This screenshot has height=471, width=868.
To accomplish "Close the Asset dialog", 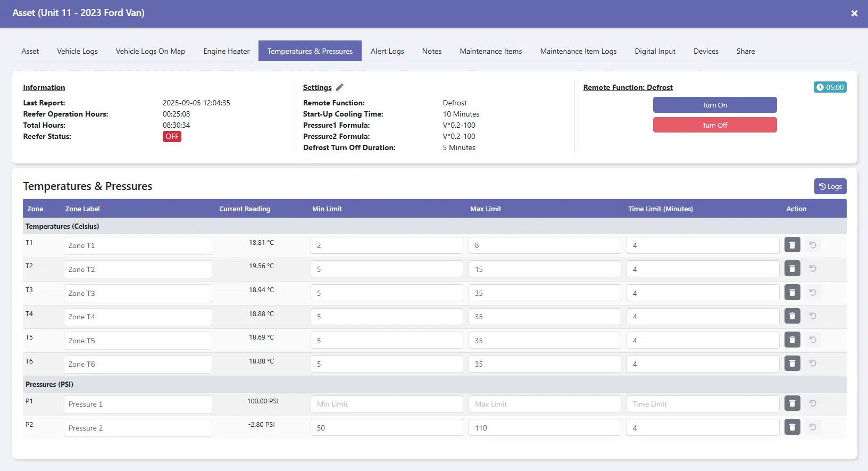I will (x=854, y=13).
